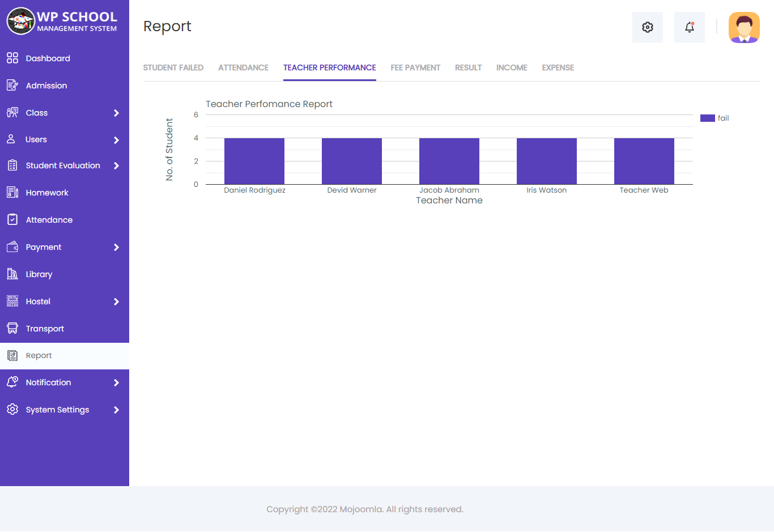Screen dimensions: 774x532
Task: Expand the Payment submenu chevron
Action: (116, 247)
